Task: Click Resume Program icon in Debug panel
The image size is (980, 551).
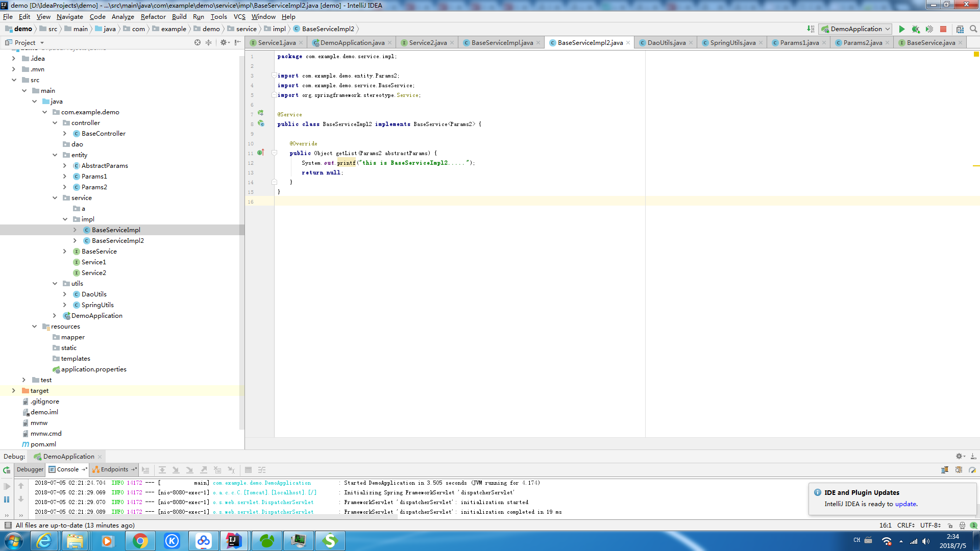Action: click(x=7, y=486)
